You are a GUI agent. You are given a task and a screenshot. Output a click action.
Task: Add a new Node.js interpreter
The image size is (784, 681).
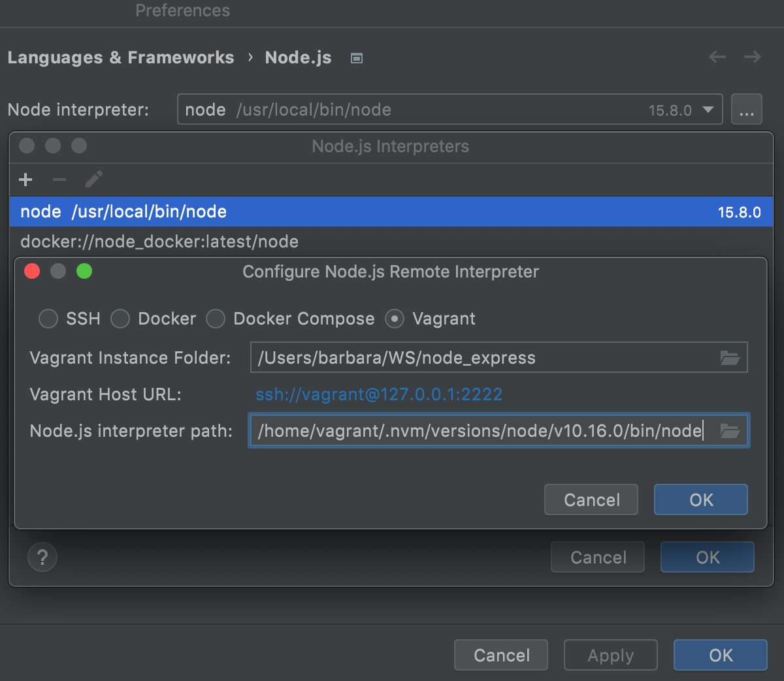25,180
